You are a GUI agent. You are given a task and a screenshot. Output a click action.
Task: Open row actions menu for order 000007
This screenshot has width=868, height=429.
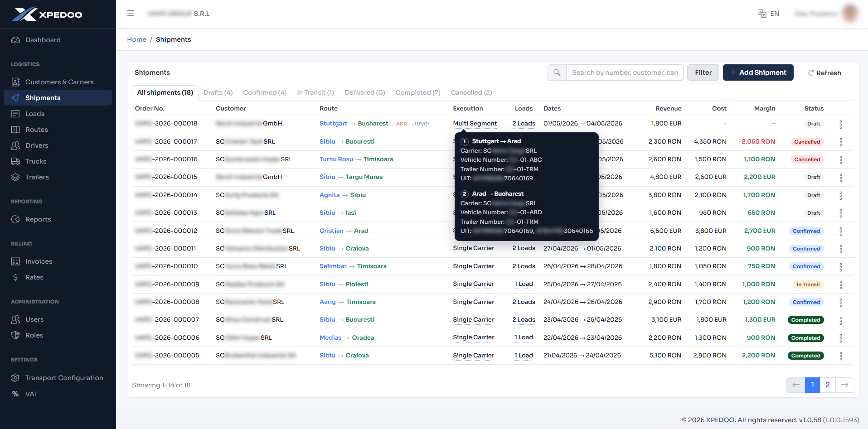pos(841,321)
